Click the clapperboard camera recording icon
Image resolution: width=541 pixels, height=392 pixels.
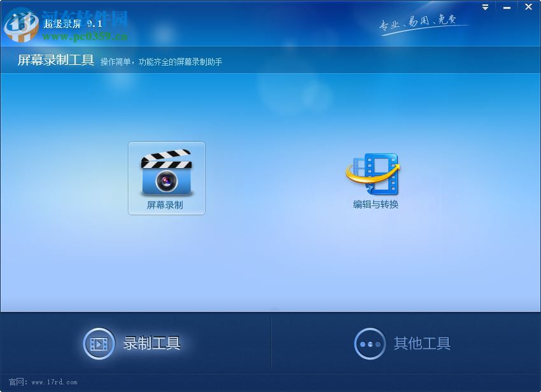(x=167, y=172)
